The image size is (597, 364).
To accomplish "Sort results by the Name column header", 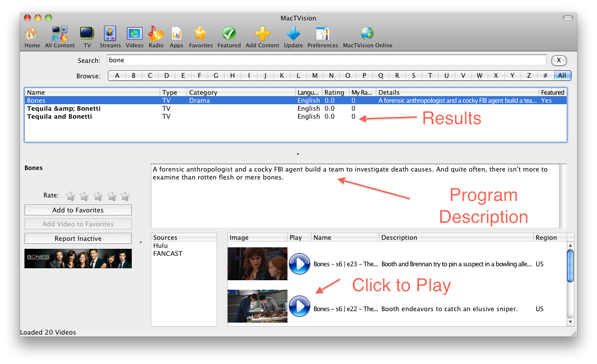I will tap(92, 92).
